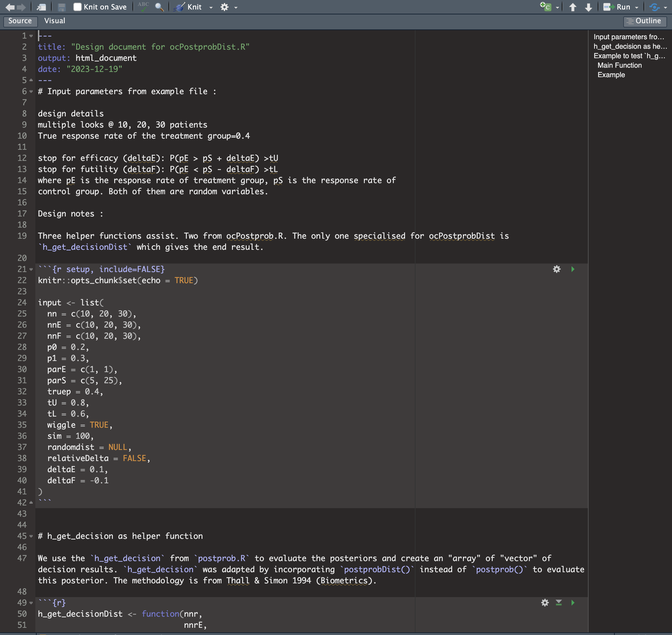Switch to Visual editor mode
The height and width of the screenshot is (635, 672).
55,21
